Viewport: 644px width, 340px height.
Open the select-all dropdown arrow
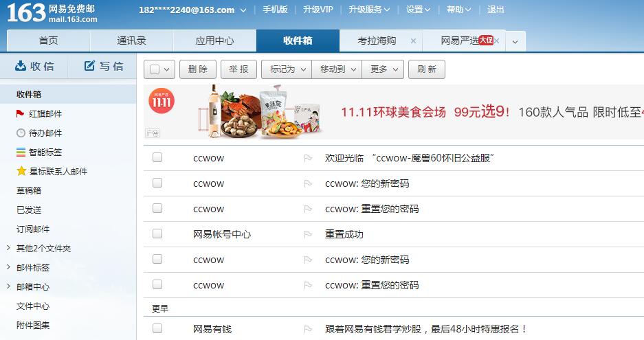[167, 69]
